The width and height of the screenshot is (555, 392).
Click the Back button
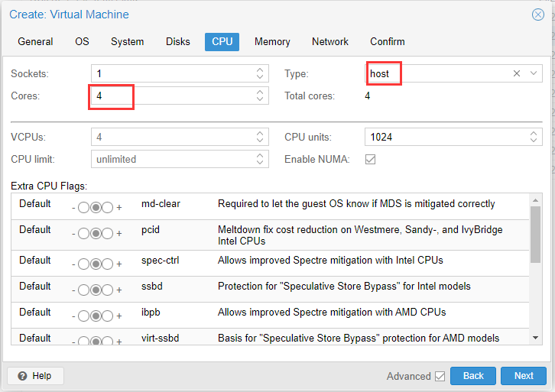tap(473, 376)
